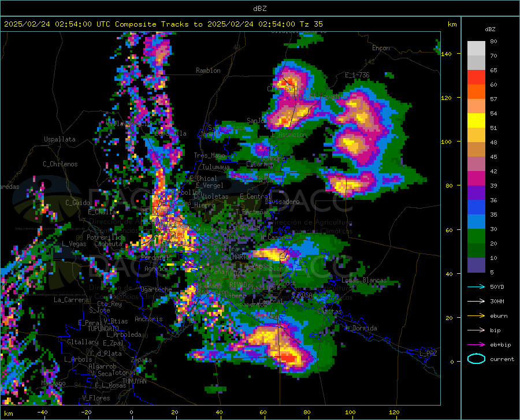Image resolution: width=520 pixels, height=420 pixels.
Task: Click the magenta eb+bip arrow symbol
Action: pos(476,345)
